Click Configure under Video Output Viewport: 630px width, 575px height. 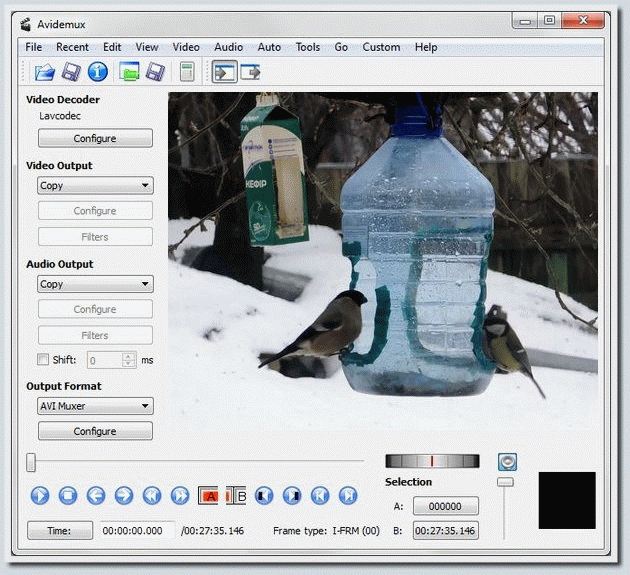coord(95,211)
